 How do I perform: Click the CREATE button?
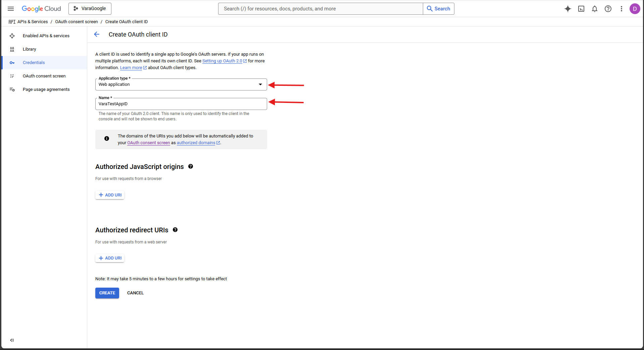[107, 293]
